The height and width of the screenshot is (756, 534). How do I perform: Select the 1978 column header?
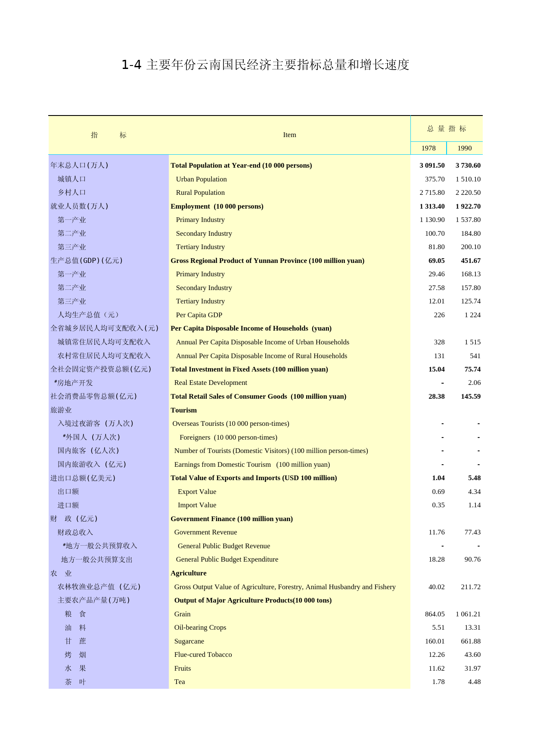[x=428, y=148]
